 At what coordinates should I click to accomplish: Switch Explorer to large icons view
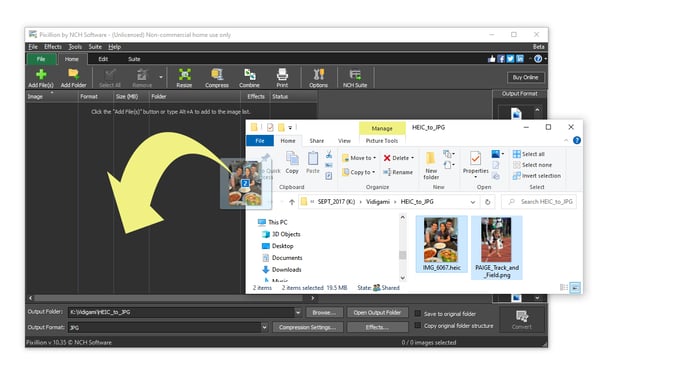(x=575, y=287)
